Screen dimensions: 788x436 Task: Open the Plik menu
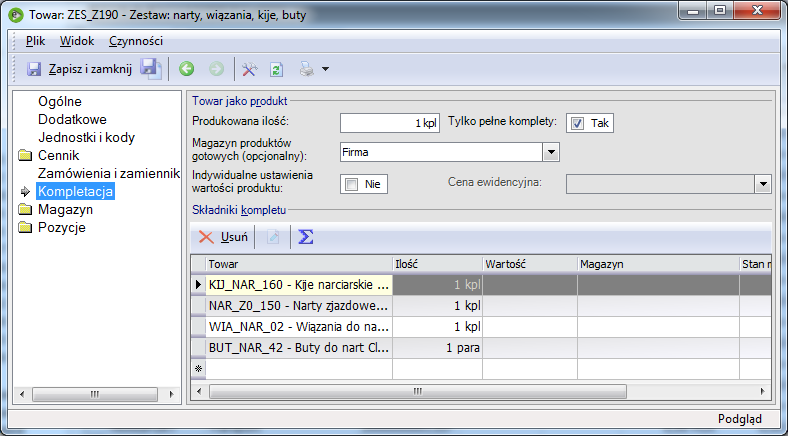(x=36, y=41)
